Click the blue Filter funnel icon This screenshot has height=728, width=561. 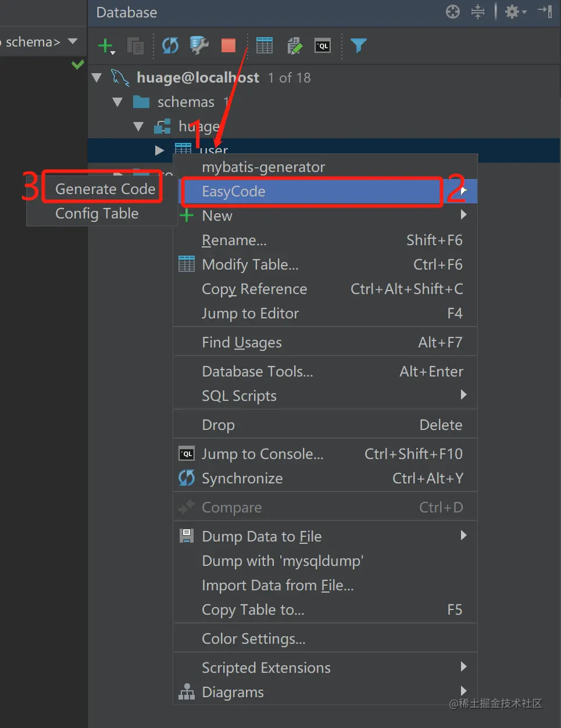[x=359, y=45]
